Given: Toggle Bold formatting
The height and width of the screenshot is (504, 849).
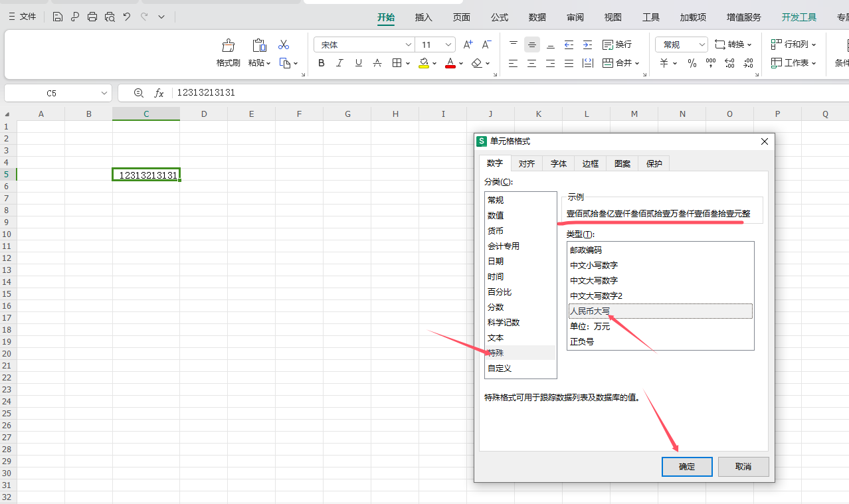Looking at the screenshot, I should pos(322,63).
